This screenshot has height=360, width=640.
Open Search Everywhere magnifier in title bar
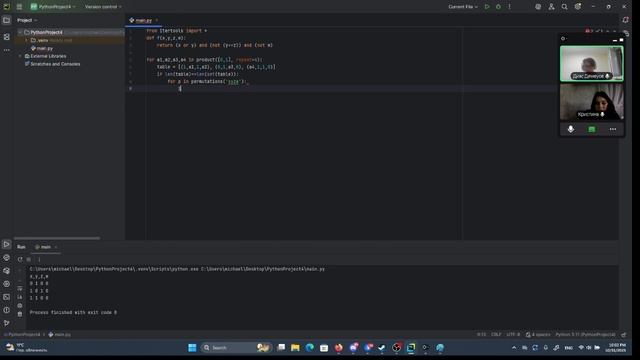tap(564, 7)
